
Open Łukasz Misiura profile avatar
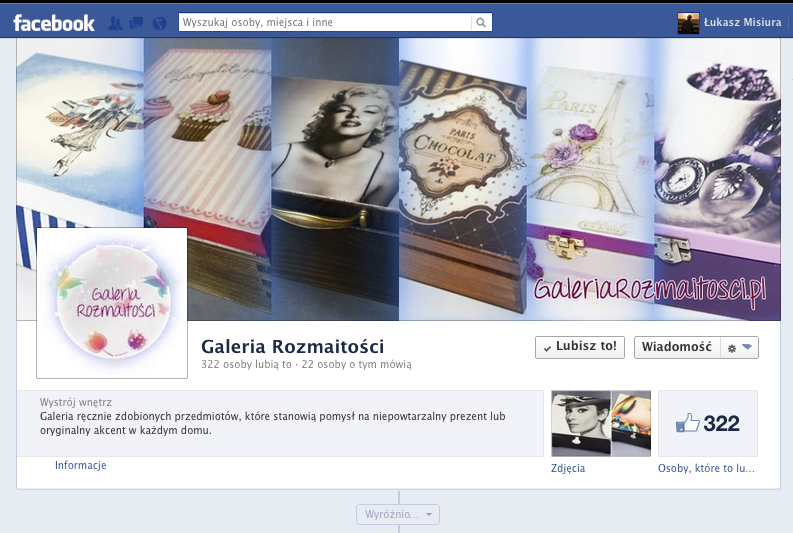(x=688, y=23)
